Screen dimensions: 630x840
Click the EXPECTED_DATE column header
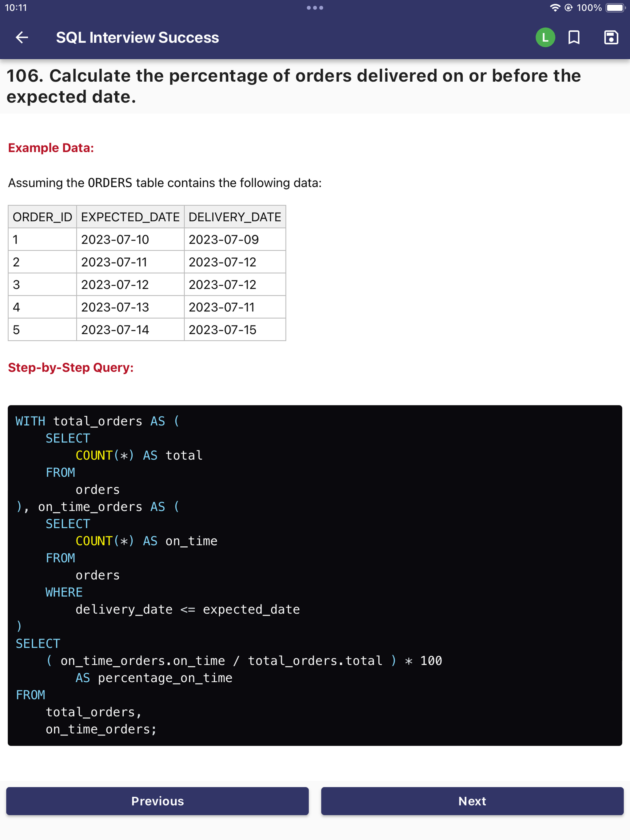coord(130,217)
